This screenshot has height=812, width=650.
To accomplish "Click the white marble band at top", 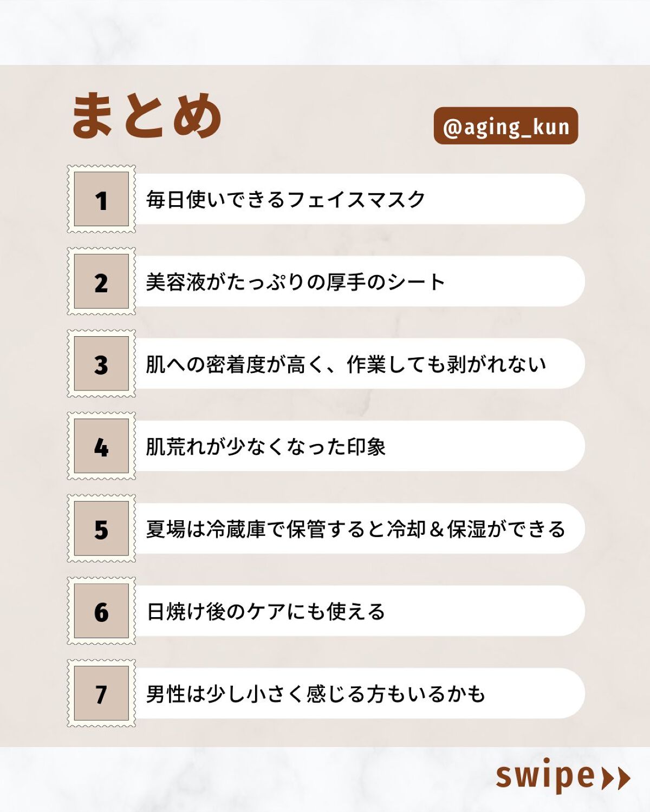I will pos(325,31).
